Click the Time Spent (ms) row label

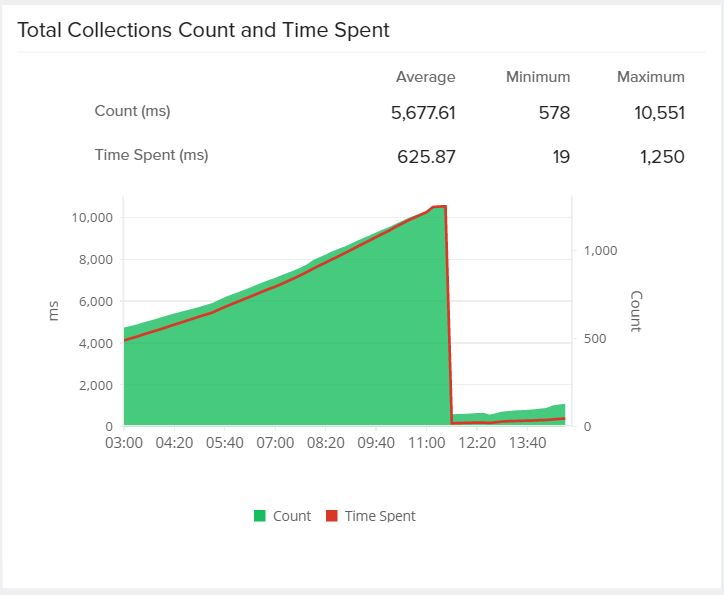(151, 155)
